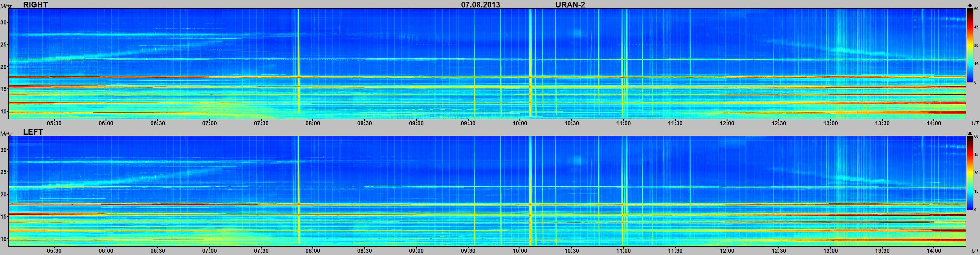
Task: Click 13:30 tick under the RIGHT panel
Action: (x=882, y=123)
